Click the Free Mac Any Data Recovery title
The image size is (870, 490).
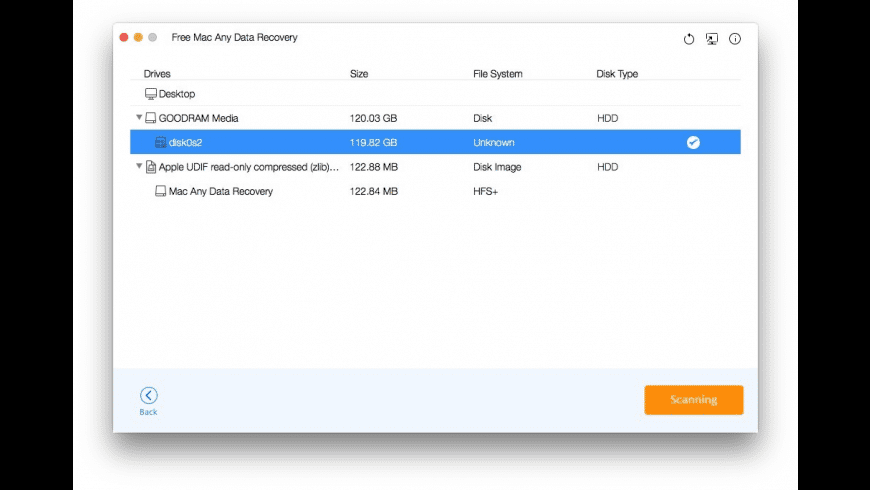tap(234, 37)
